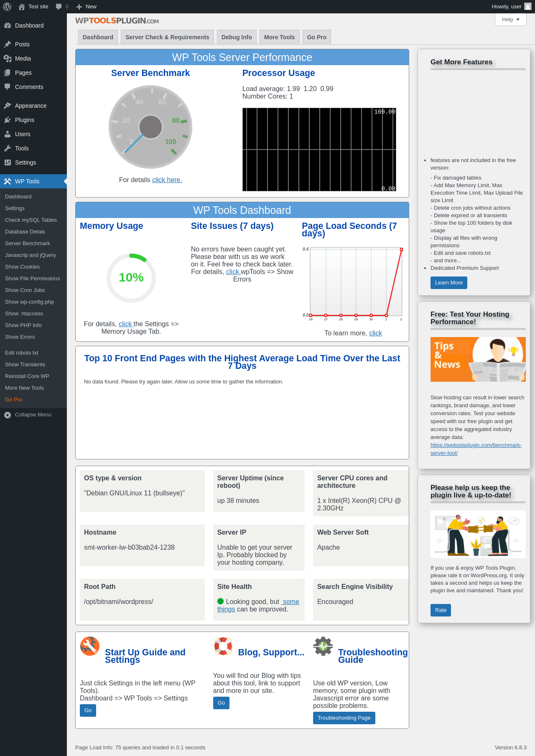Click the Posts pin icon
This screenshot has height=756, width=535.
(8, 44)
